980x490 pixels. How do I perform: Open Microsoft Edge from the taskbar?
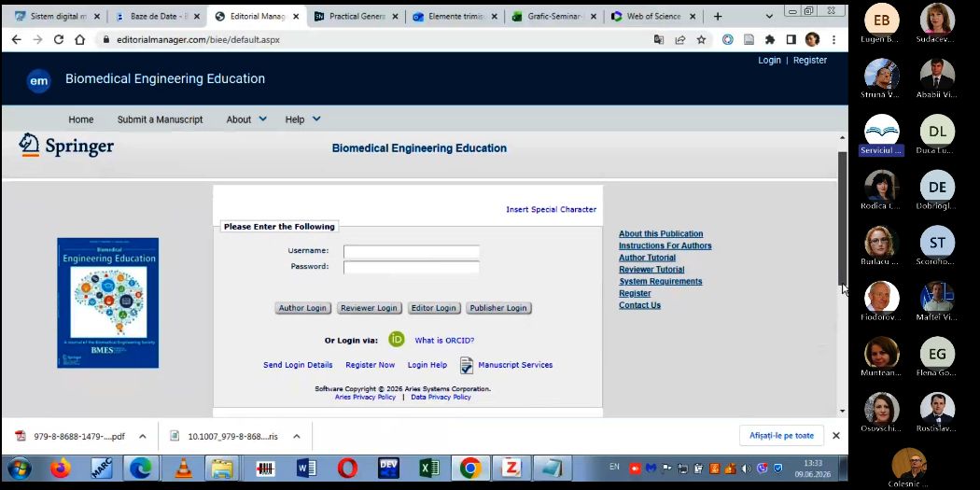coord(141,468)
